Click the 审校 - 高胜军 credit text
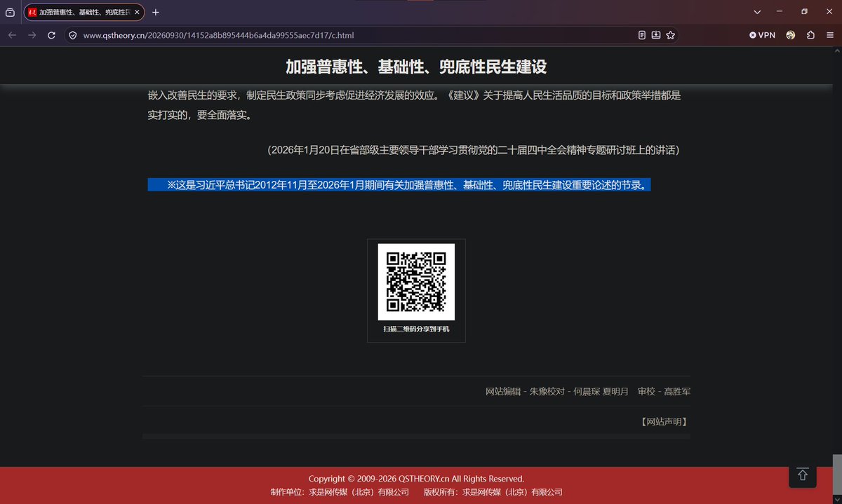842x504 pixels. (664, 391)
